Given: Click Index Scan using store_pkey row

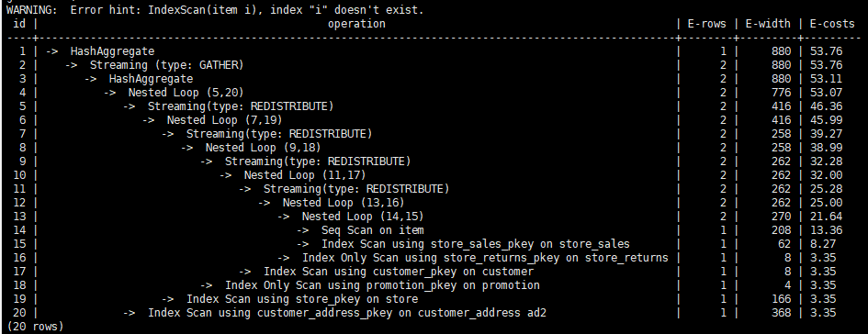Looking at the screenshot, I should [x=434, y=299].
